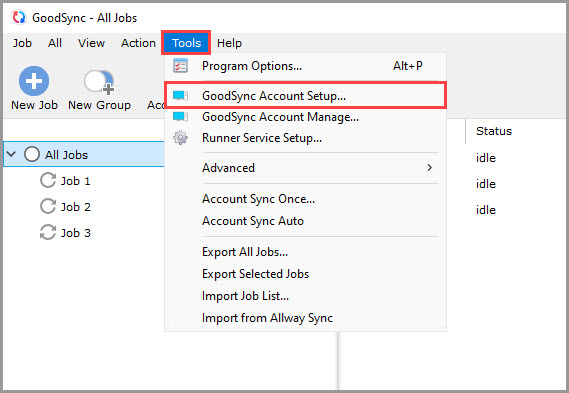The image size is (569, 393).
Task: Open the View menu
Action: point(91,43)
